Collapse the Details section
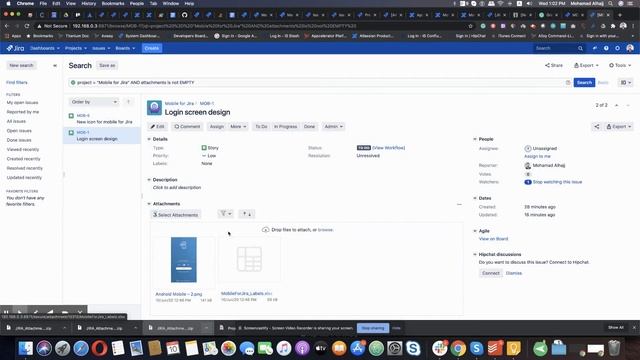This screenshot has height=360, width=640. tap(149, 139)
